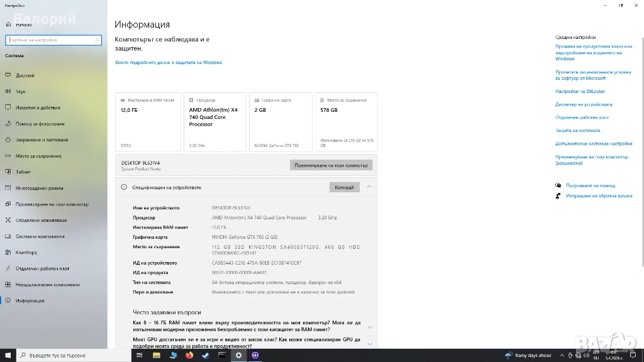Open Място за съхранение storage settings in sidebar
Image resolution: width=644 pixels, height=362 pixels.
coord(38,156)
